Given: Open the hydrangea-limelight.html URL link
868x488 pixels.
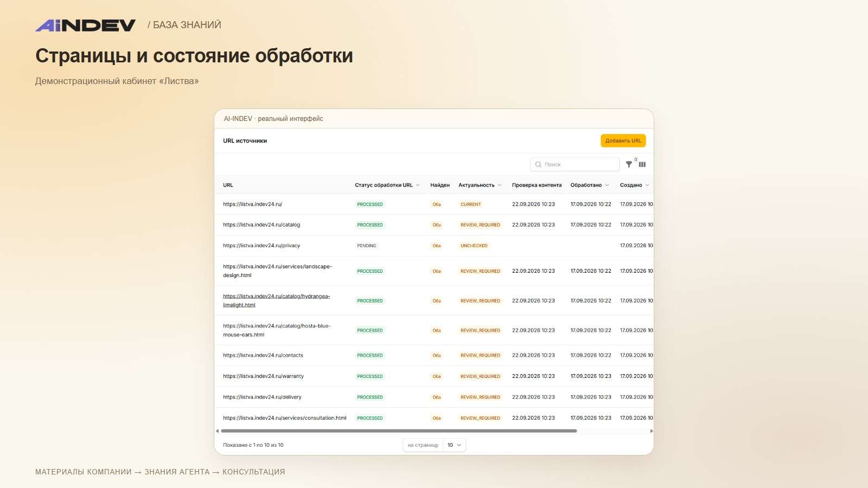Looking at the screenshot, I should 276,300.
